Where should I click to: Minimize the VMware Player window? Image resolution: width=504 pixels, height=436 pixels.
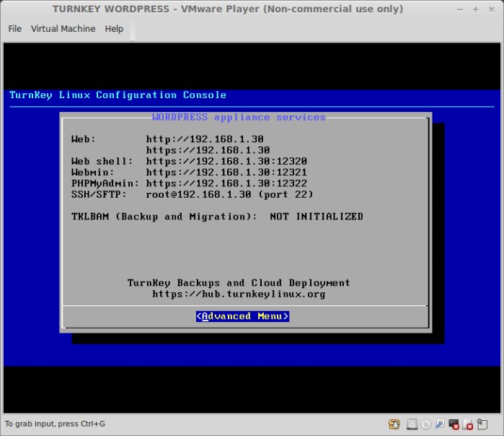point(460,9)
